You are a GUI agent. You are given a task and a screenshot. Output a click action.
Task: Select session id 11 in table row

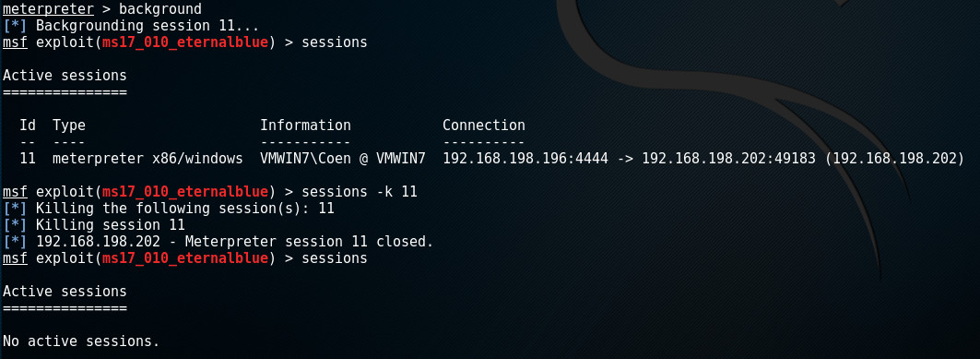(28, 159)
